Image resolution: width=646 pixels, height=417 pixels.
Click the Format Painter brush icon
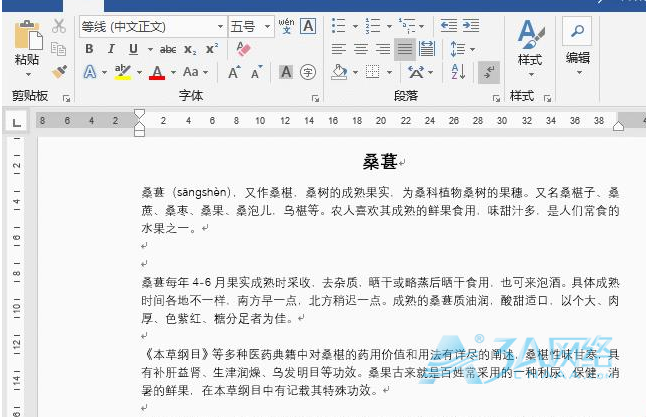pyautogui.click(x=59, y=72)
